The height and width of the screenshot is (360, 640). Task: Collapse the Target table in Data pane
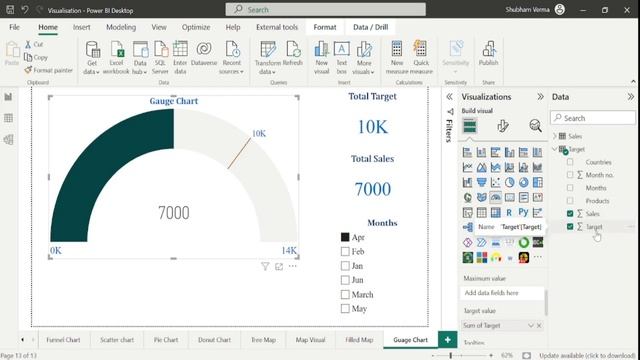[555, 149]
